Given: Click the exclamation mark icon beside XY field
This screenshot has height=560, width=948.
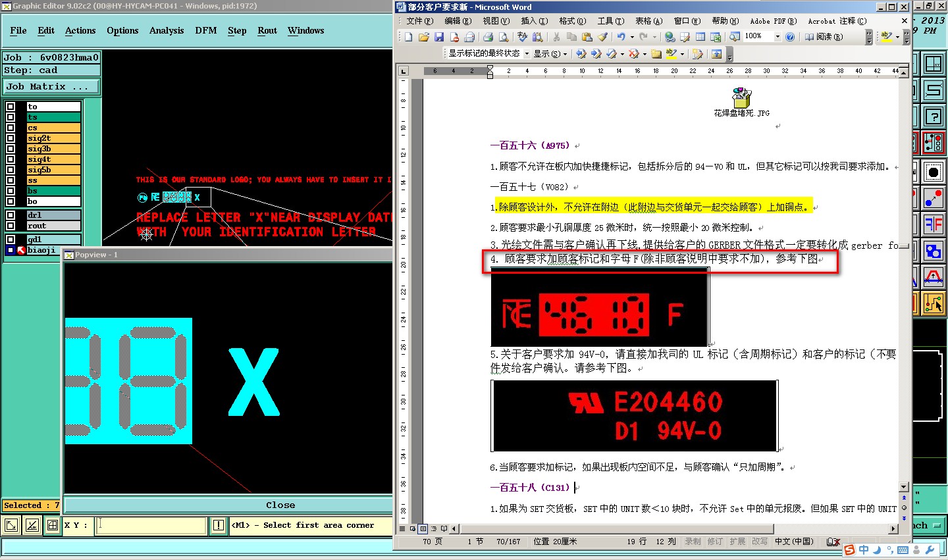Looking at the screenshot, I should [219, 525].
